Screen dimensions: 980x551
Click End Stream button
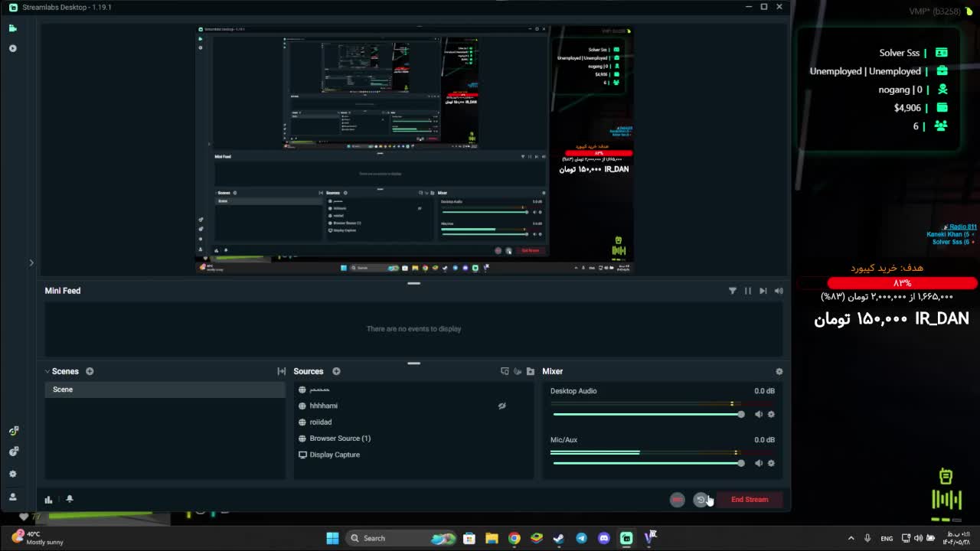pos(750,500)
